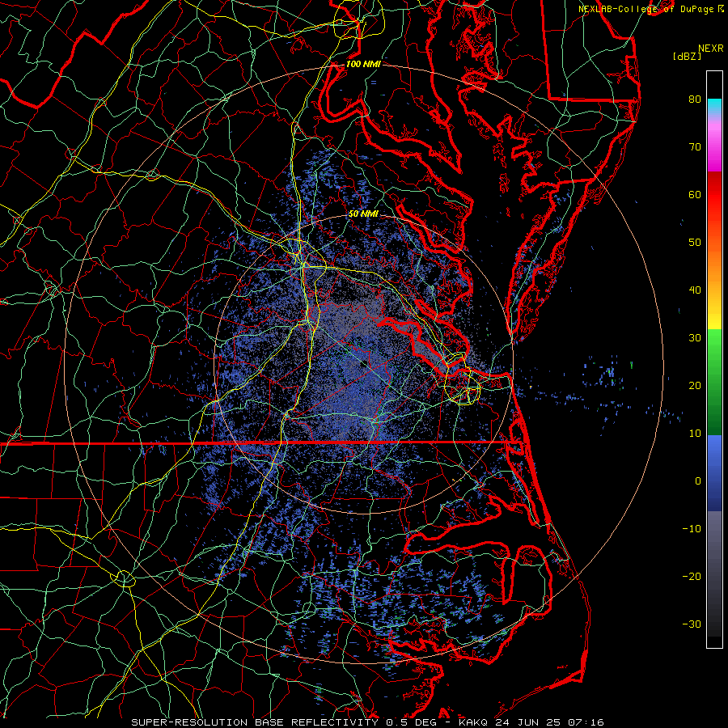Click the 60 value on dBZ scale
The width and height of the screenshot is (728, 728).
[x=695, y=194]
